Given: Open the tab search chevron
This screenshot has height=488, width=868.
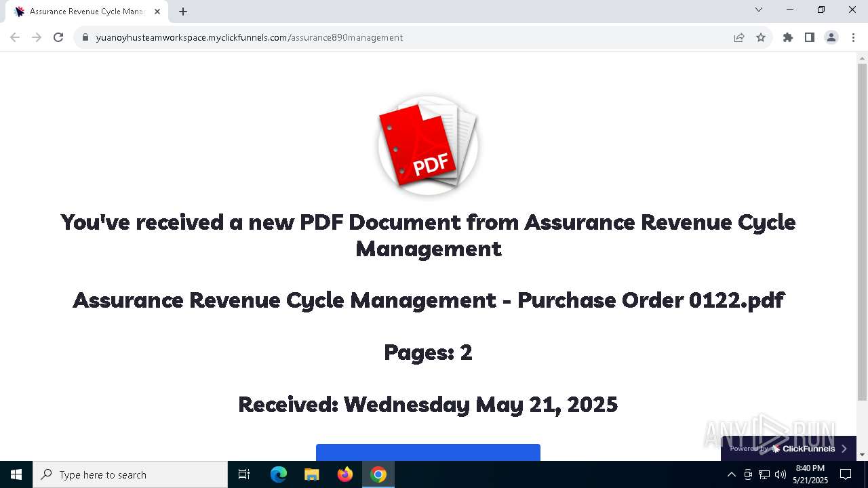Looking at the screenshot, I should (x=759, y=9).
